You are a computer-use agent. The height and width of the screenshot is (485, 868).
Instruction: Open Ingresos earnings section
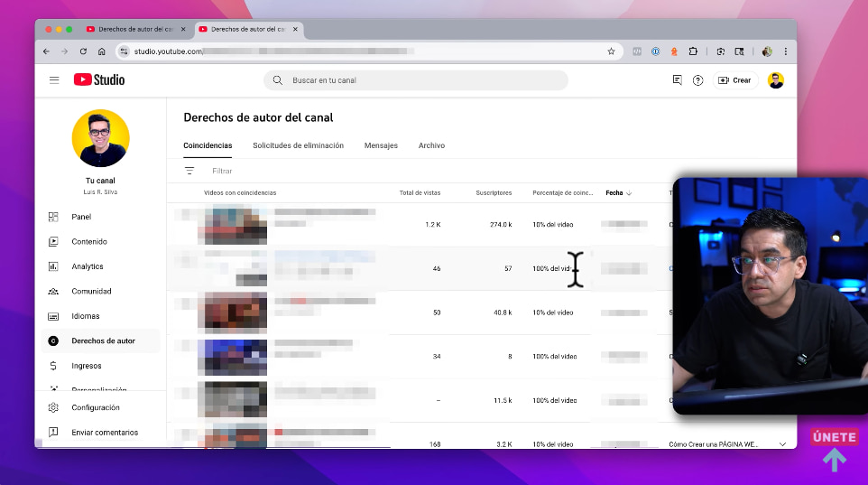87,366
